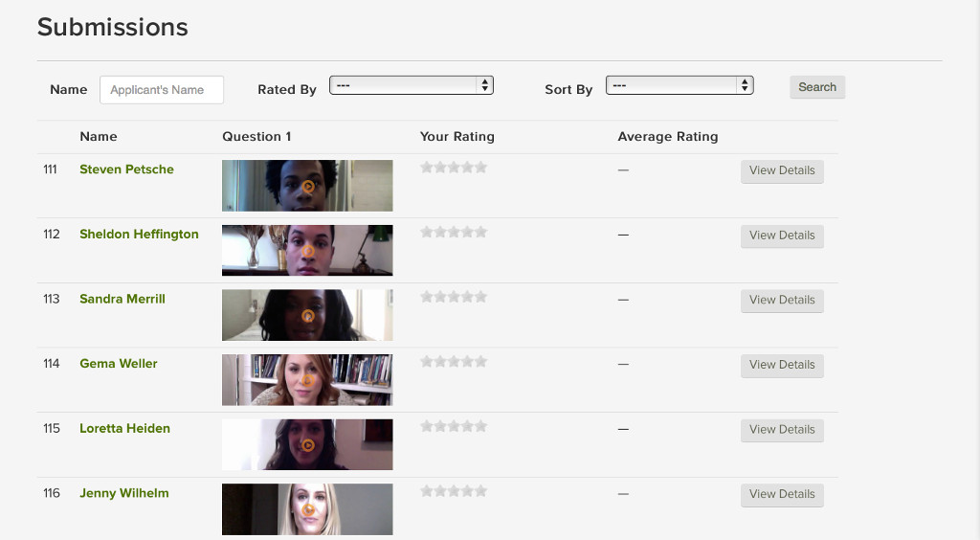Play Steven Petsche's video answer

307,187
